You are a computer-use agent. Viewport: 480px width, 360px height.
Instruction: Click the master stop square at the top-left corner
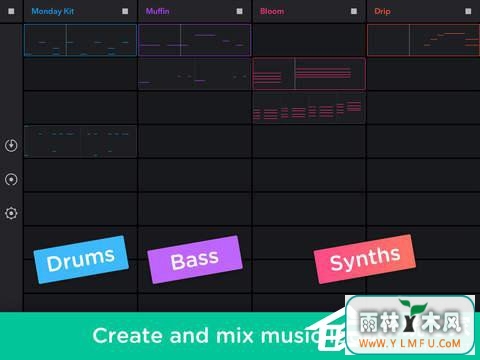[x=11, y=11]
